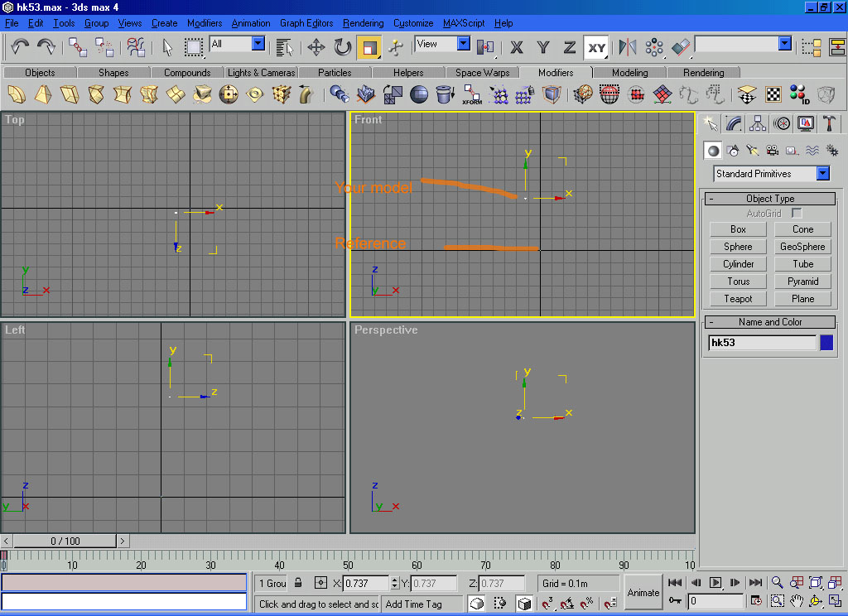This screenshot has height=616, width=848.
Task: Expand the View reference coordinate dropdown
Action: pos(463,44)
